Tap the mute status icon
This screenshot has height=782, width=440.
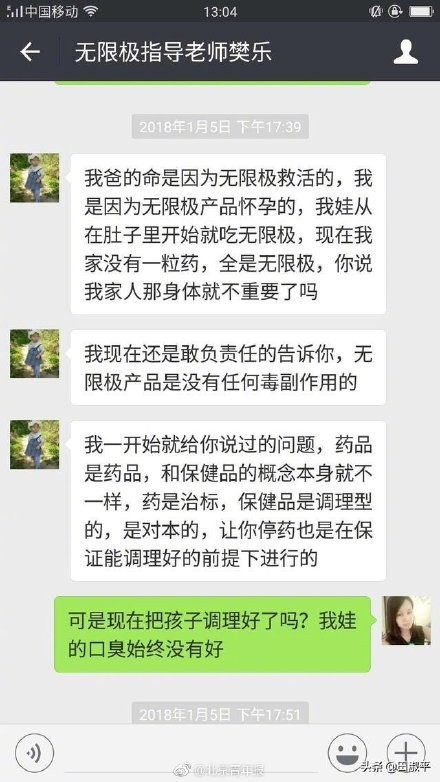pyautogui.click(x=376, y=11)
